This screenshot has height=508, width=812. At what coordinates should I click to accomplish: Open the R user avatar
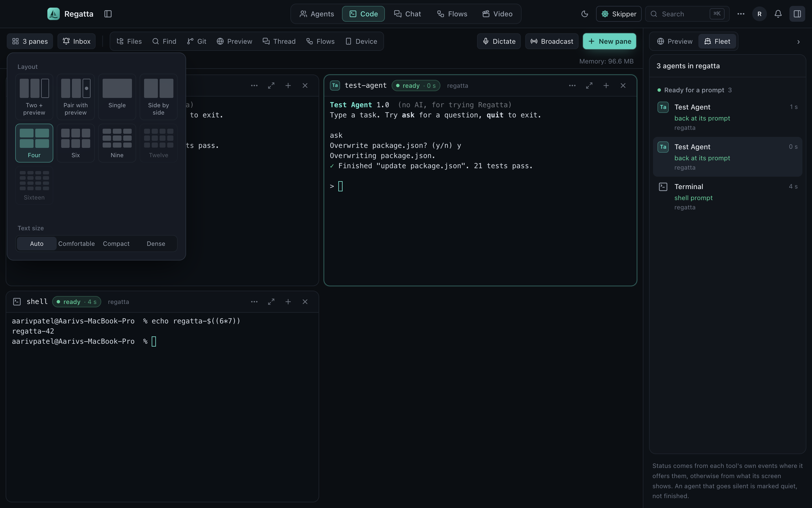(759, 14)
